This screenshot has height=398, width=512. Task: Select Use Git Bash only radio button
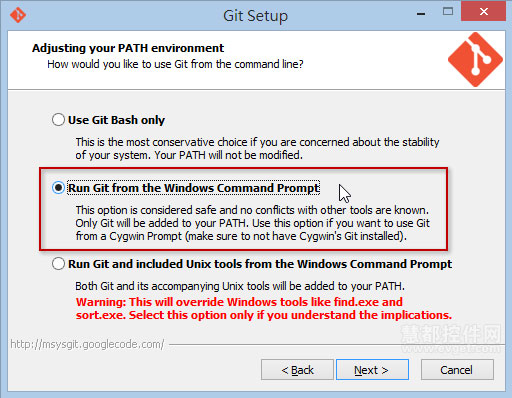click(x=58, y=120)
